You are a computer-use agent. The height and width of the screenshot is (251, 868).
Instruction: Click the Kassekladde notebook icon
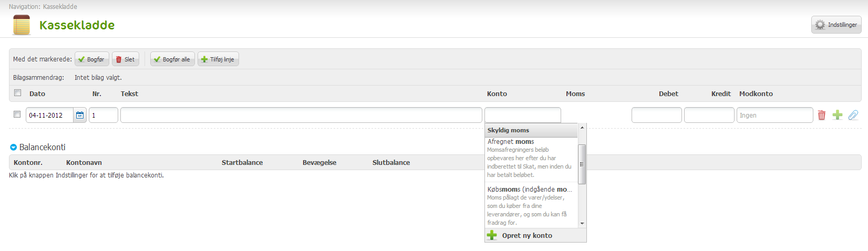coord(22,25)
